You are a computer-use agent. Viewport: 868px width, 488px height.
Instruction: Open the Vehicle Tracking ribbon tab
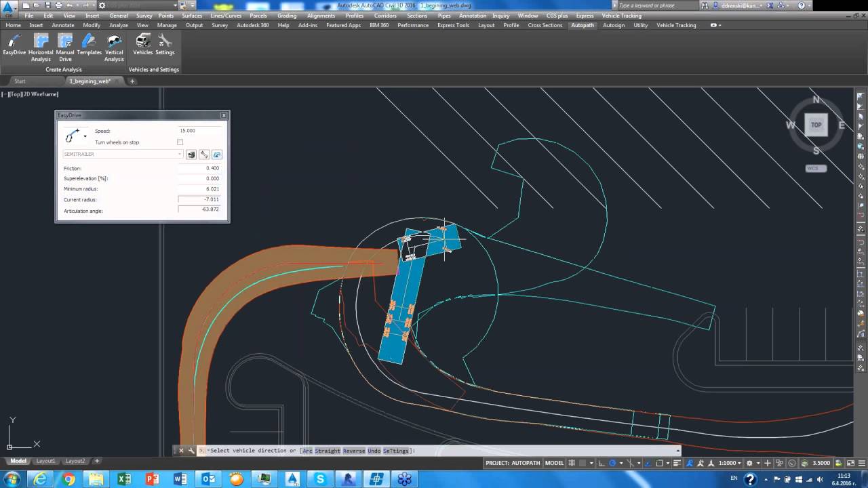(x=676, y=25)
